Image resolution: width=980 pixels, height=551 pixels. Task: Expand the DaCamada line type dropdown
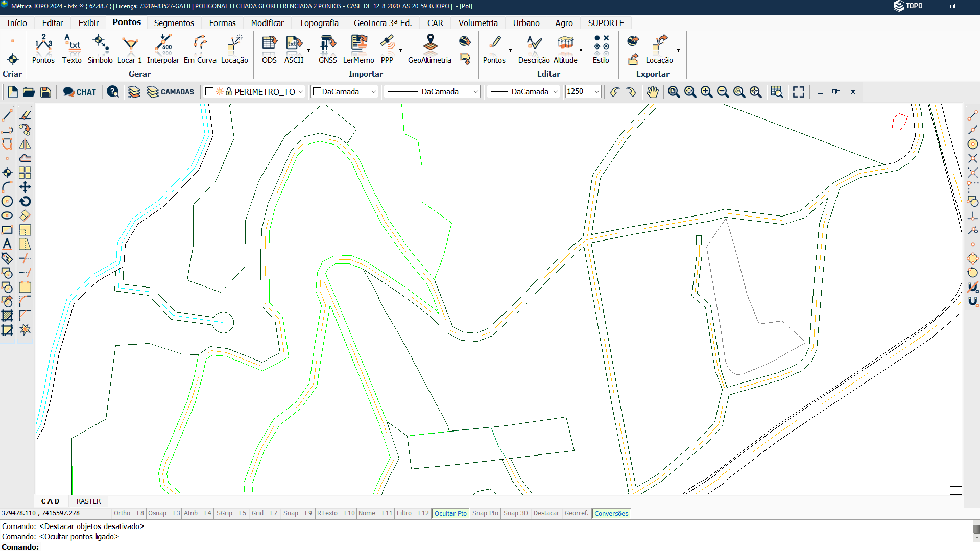click(x=475, y=92)
